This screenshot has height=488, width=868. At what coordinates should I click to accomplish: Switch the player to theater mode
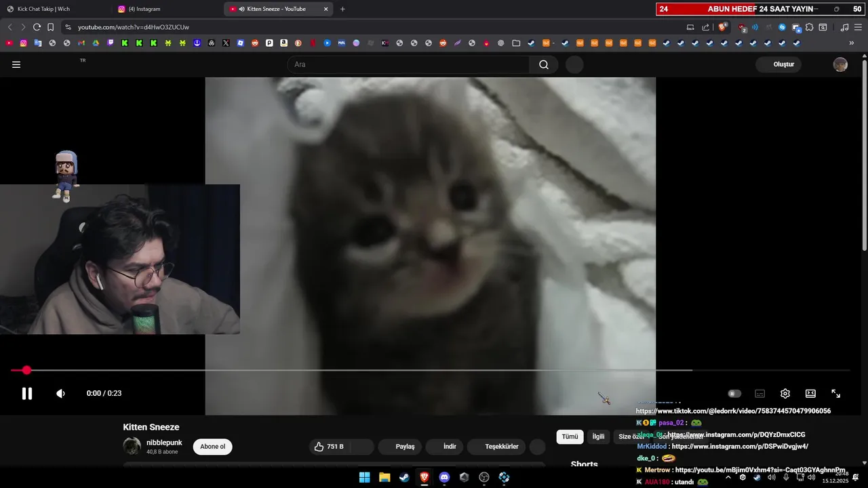tap(810, 393)
